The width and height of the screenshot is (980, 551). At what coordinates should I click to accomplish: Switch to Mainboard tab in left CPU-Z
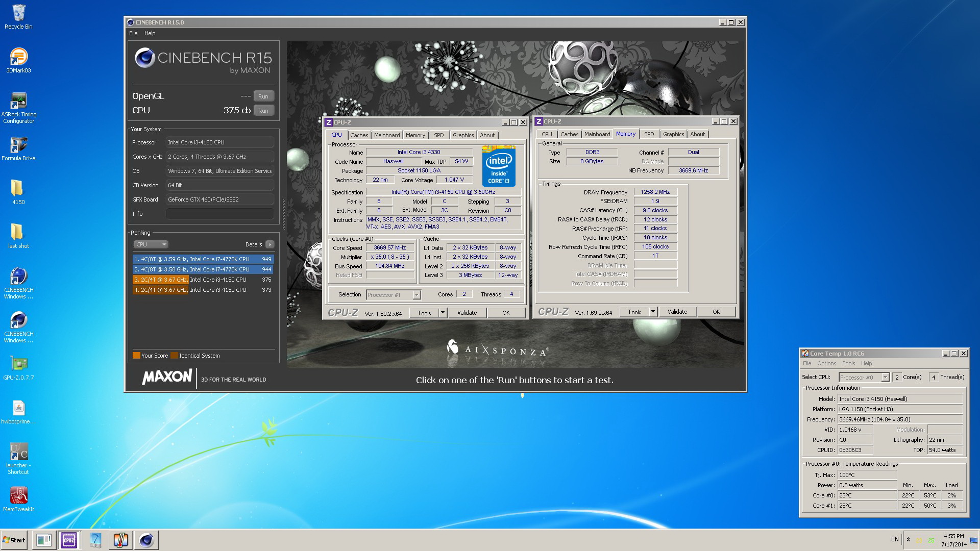387,135
